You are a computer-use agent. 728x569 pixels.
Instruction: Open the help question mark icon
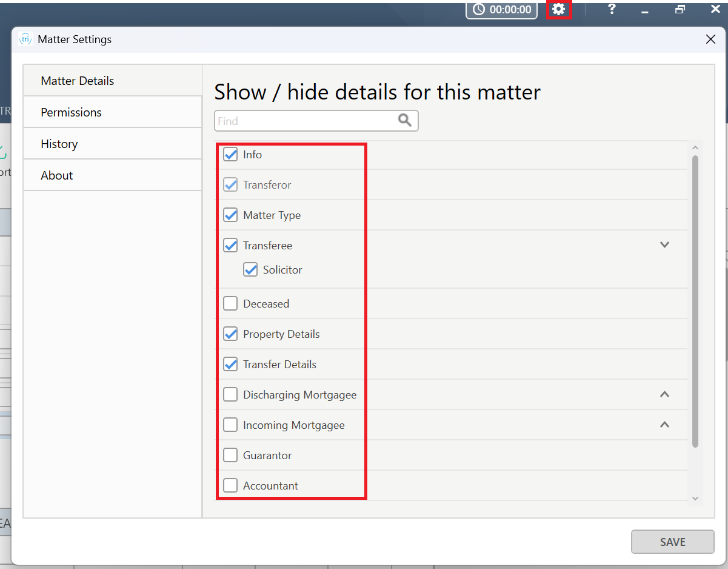click(612, 9)
